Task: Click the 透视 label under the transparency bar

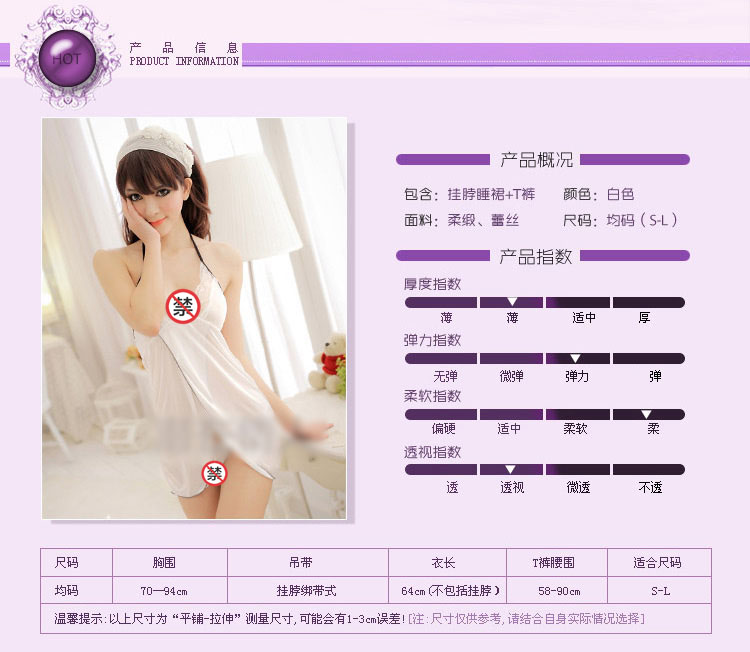Action: click(x=512, y=487)
